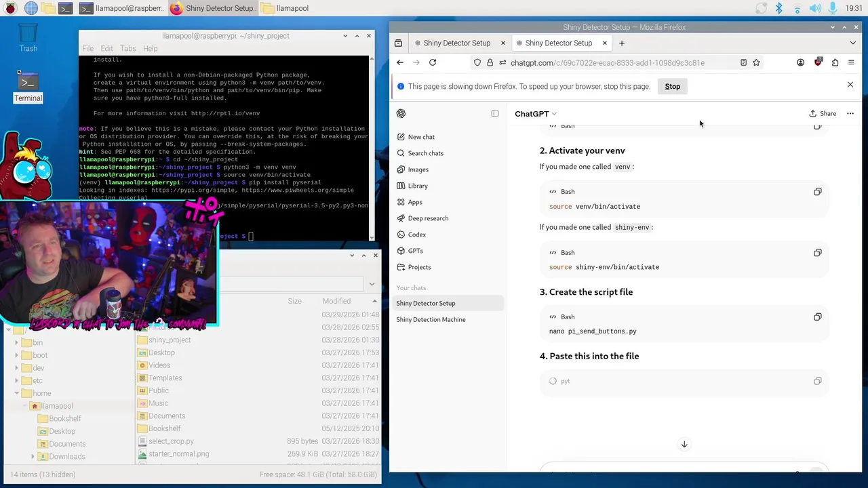Open the Firefox hamburger menu
The image size is (868, 488).
(851, 62)
